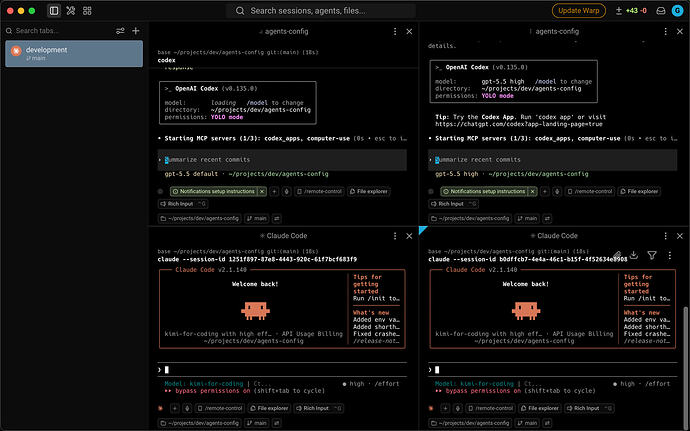The image size is (690, 431).
Task: Click the plus attach icon in bottom-right pane toolbar
Action: point(445,408)
